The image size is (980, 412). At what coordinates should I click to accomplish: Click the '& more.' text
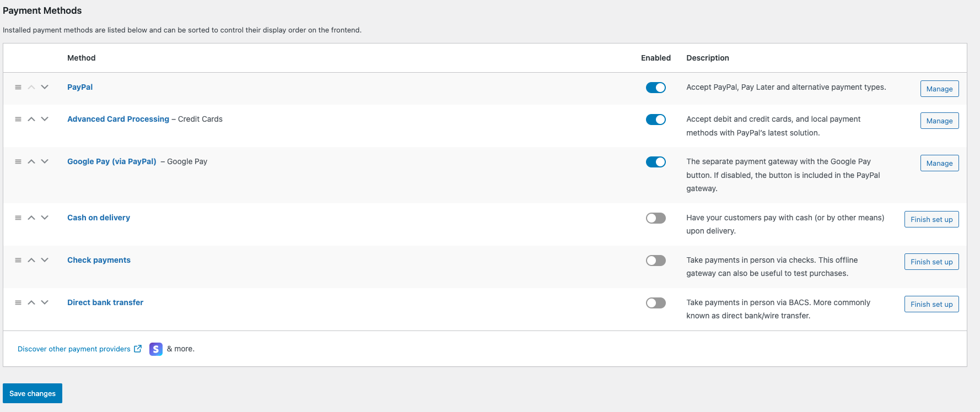[181, 349]
